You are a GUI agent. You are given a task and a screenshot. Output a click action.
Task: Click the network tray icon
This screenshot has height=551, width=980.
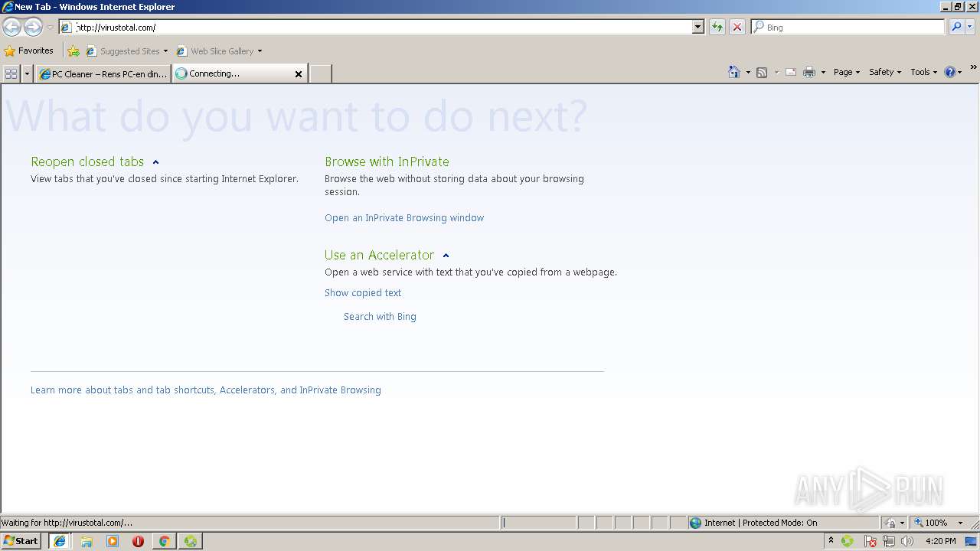point(889,541)
